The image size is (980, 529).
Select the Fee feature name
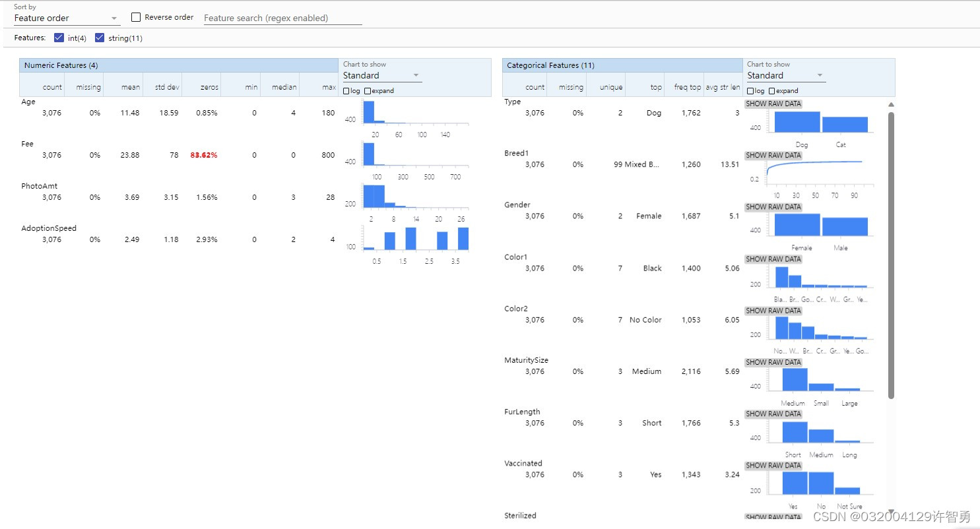[x=27, y=144]
